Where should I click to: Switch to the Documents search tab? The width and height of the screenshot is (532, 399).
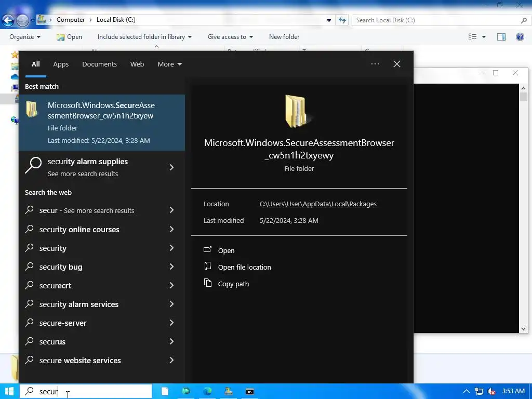[99, 64]
